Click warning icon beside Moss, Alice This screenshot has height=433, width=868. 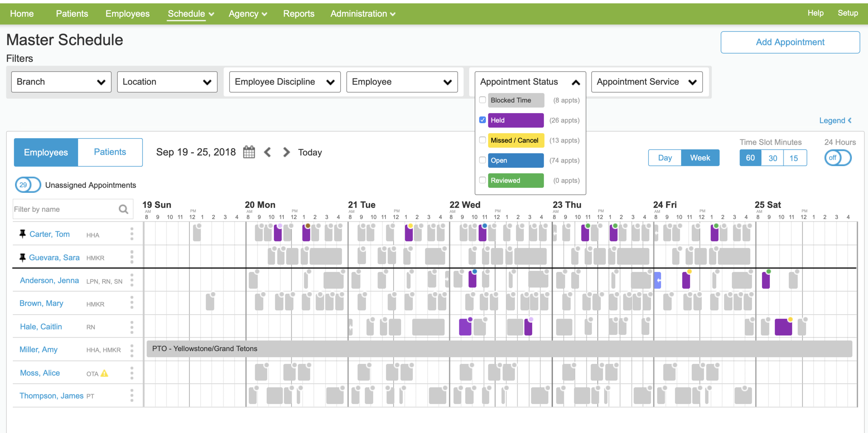click(105, 373)
